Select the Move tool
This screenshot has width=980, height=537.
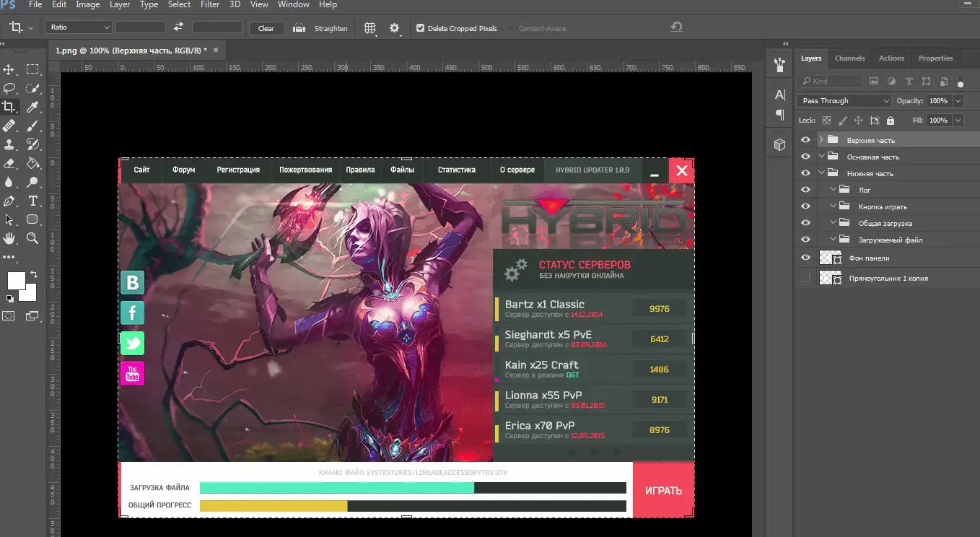point(9,69)
